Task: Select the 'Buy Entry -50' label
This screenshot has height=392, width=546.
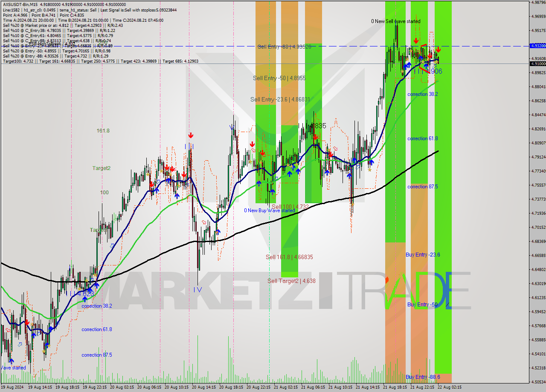Action: tap(422, 305)
